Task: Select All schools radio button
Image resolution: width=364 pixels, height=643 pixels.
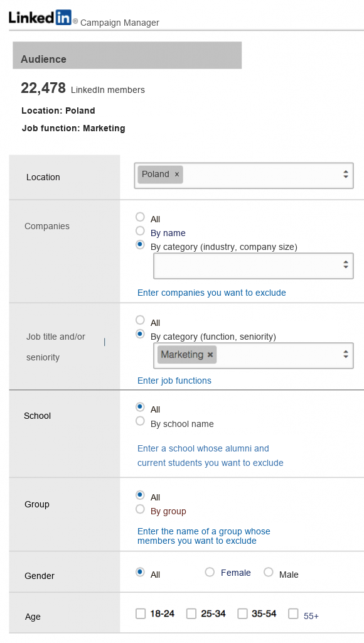Action: [140, 407]
